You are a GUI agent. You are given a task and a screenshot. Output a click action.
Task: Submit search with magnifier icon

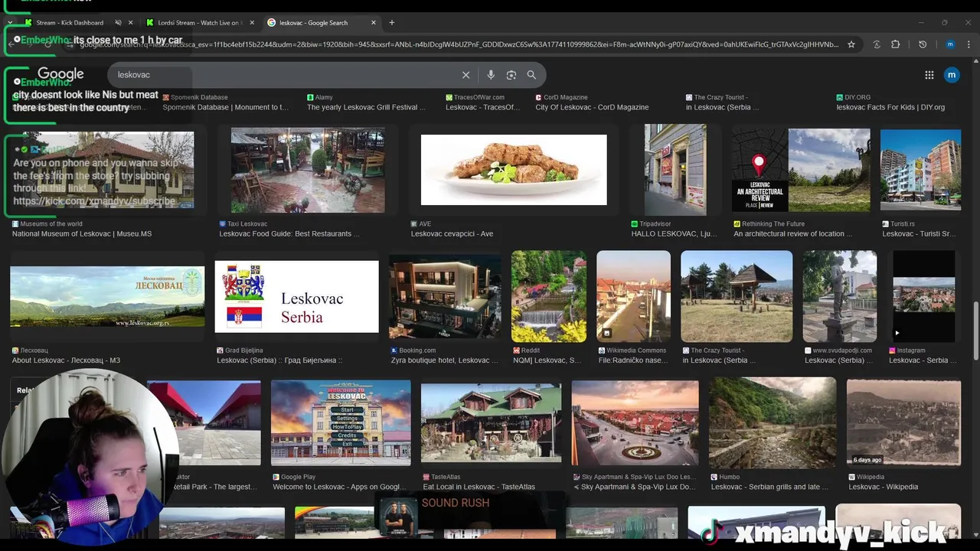531,75
